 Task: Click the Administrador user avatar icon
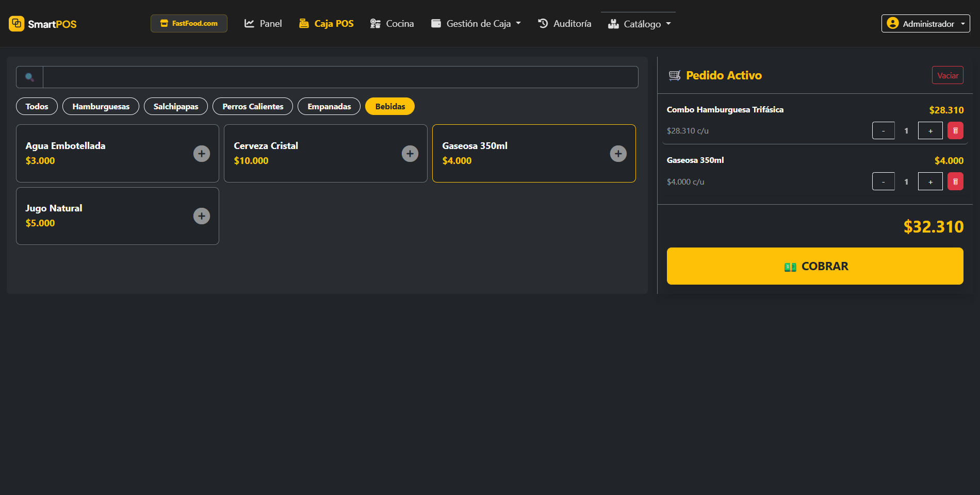pos(893,23)
